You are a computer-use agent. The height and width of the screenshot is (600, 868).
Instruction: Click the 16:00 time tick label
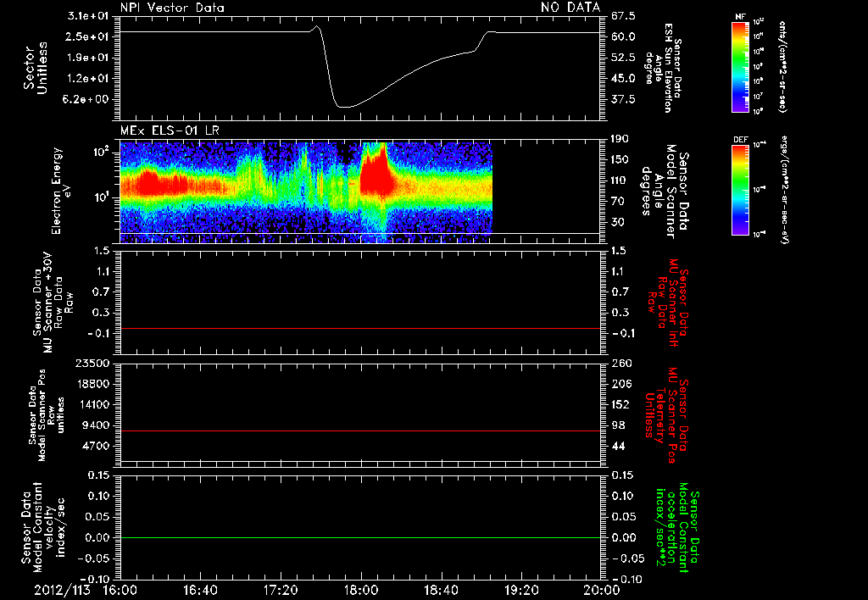120,590
